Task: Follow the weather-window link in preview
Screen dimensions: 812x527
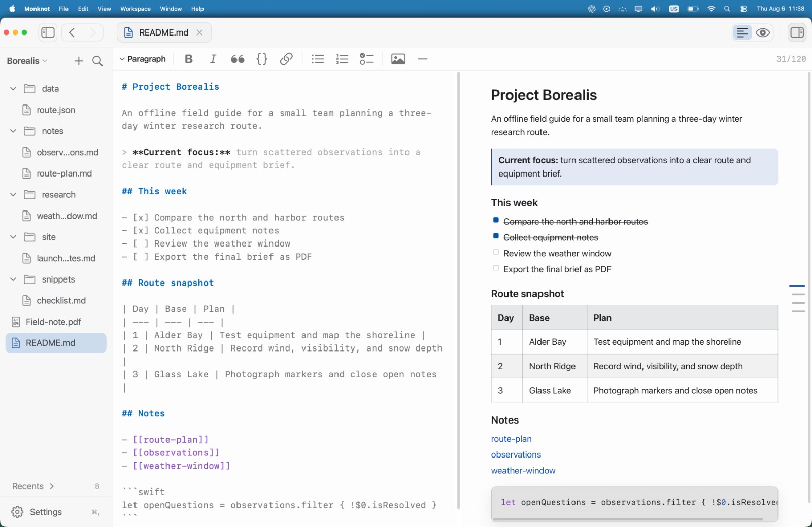Action: point(523,471)
